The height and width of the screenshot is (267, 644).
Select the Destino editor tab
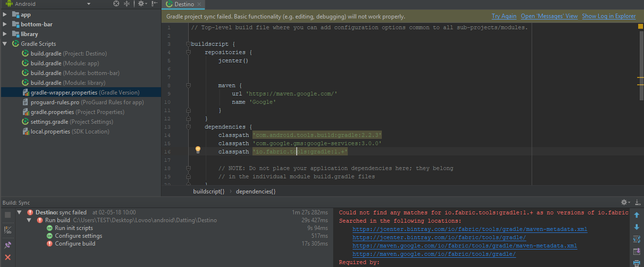click(184, 4)
